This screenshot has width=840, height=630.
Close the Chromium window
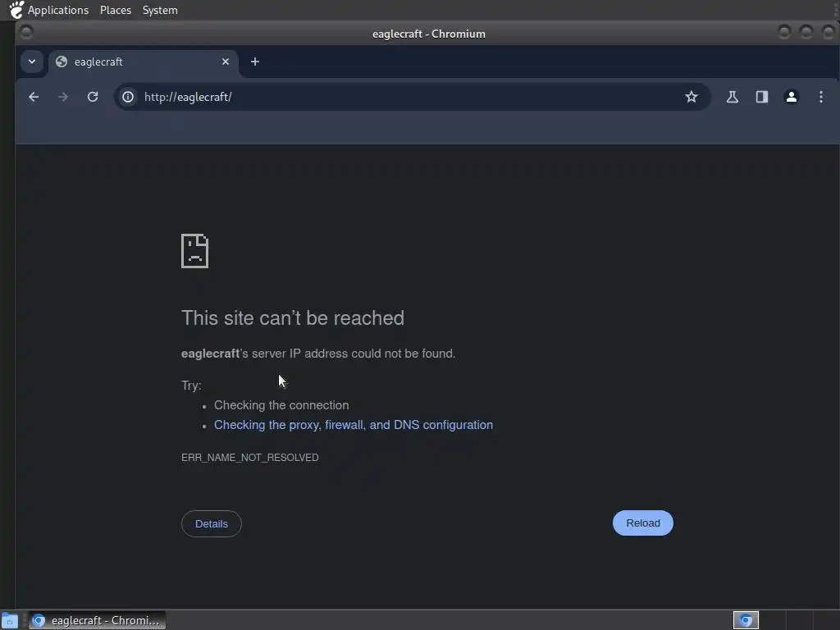829,33
